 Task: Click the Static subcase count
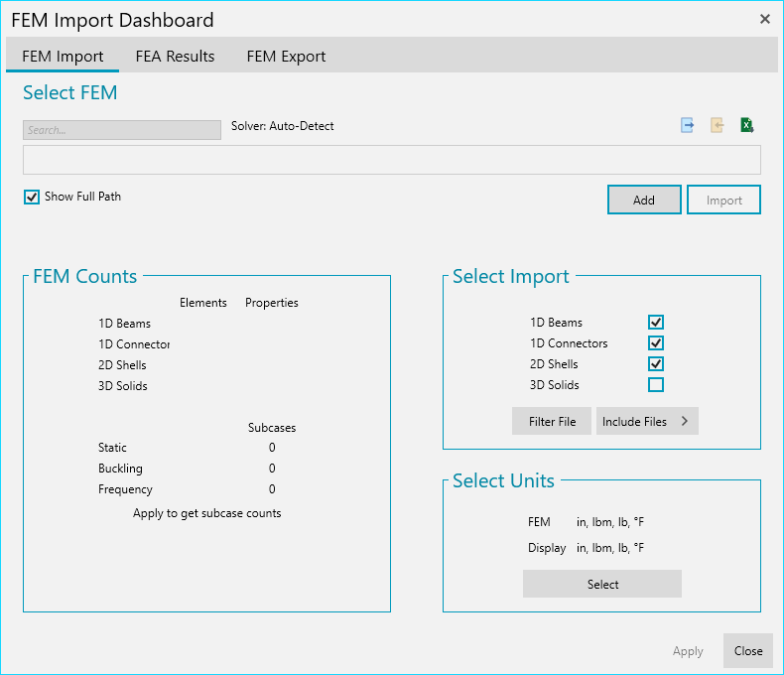click(272, 448)
